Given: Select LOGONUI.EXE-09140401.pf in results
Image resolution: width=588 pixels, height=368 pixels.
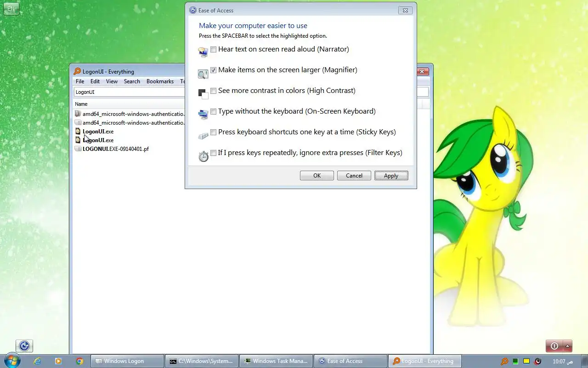Looking at the screenshot, I should click(116, 149).
